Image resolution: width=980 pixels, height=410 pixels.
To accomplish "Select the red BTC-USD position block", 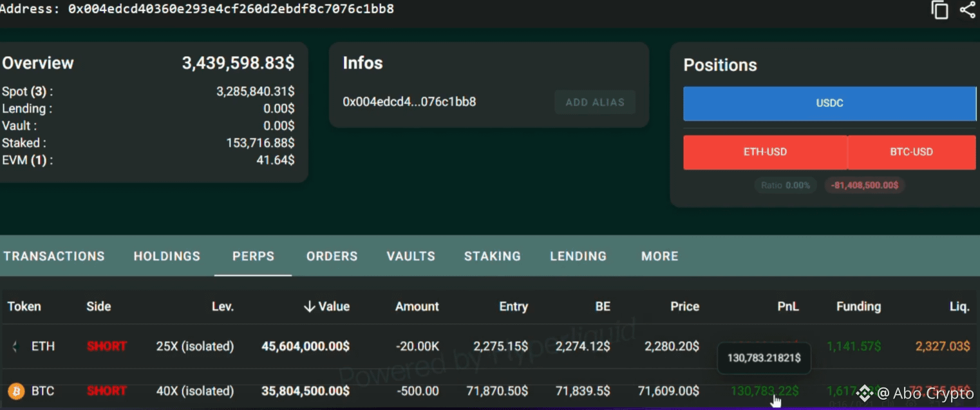I will 912,152.
